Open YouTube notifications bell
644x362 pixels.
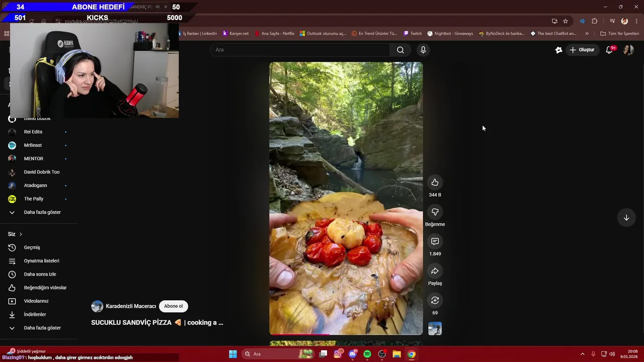[x=609, y=50]
